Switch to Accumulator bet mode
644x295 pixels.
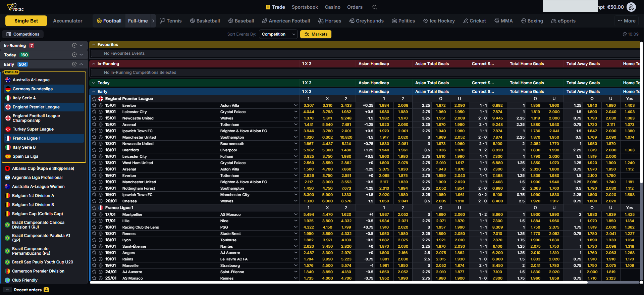(68, 21)
